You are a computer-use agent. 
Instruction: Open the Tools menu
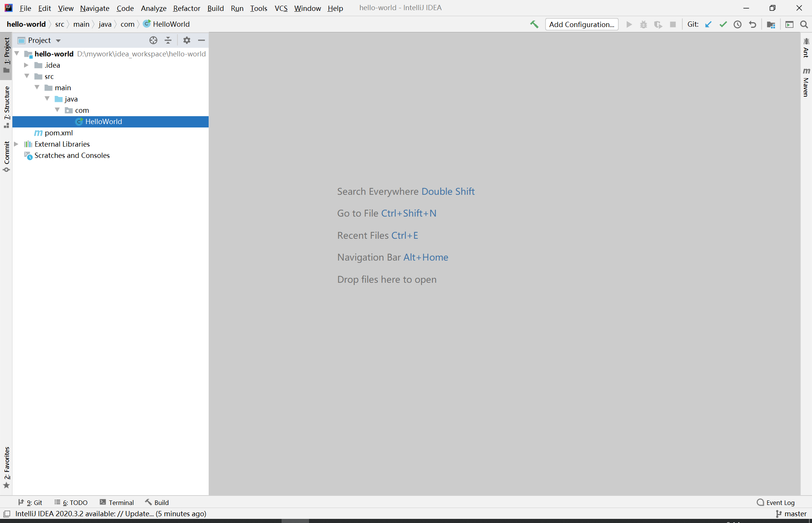click(x=259, y=8)
